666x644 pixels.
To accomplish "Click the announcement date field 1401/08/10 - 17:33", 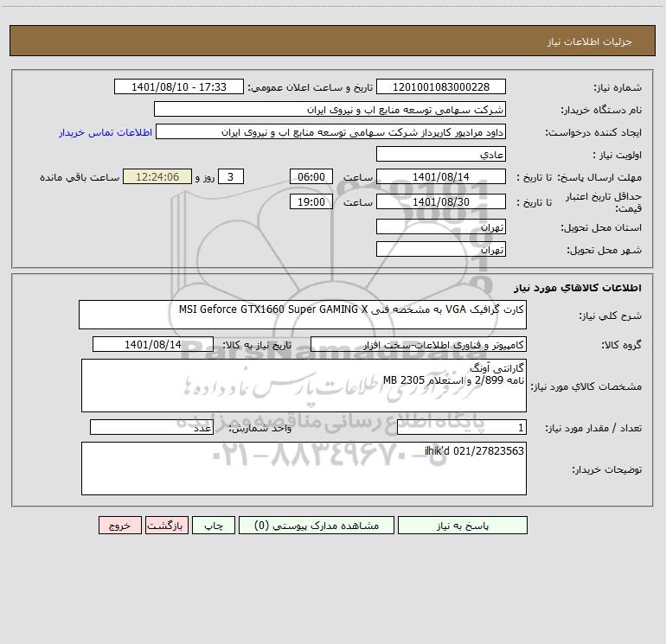I will [179, 86].
